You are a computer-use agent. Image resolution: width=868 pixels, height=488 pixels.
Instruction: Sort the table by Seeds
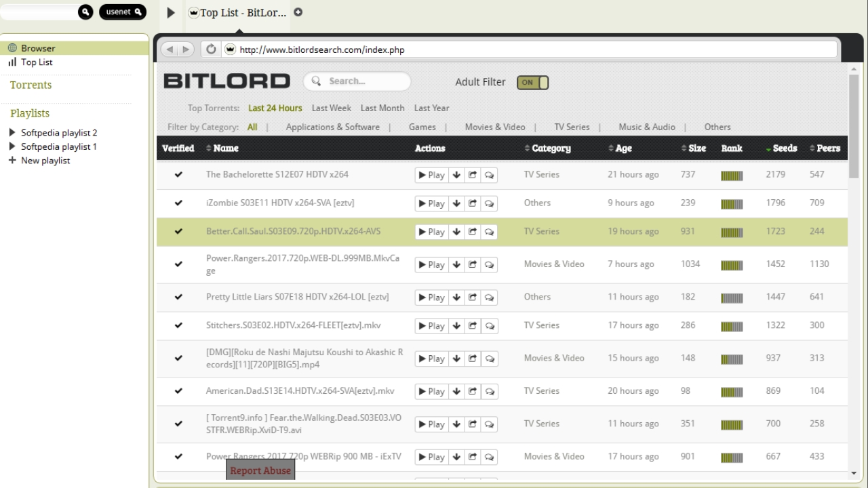781,148
